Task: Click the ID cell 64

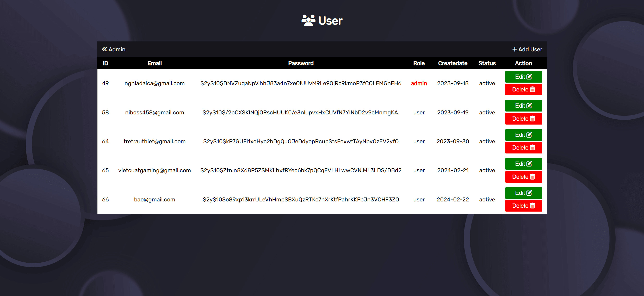Action: [105, 141]
